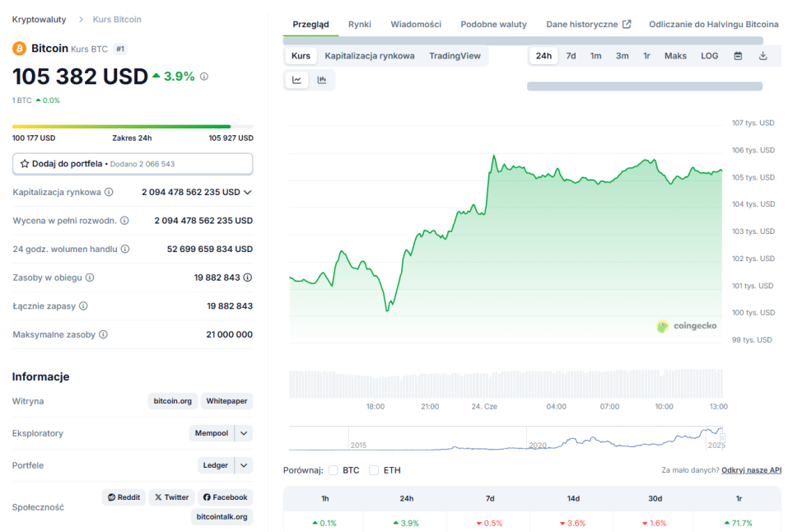This screenshot has width=807, height=532.
Task: Switch to the Wiadomości tab
Action: [x=415, y=24]
